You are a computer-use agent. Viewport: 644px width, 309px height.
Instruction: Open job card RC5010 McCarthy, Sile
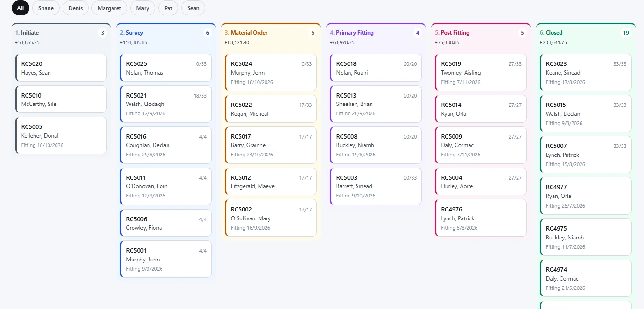tap(61, 99)
